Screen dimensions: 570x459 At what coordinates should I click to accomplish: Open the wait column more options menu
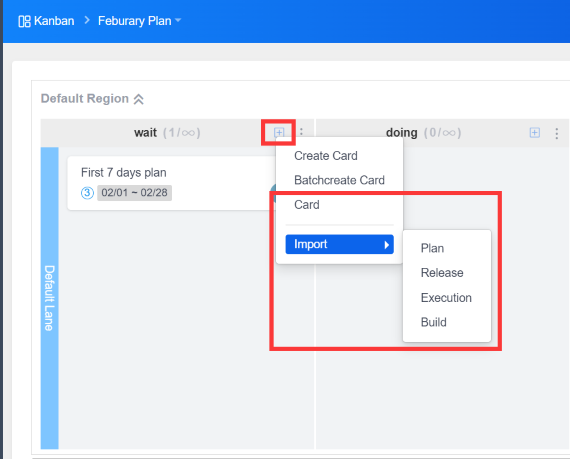pyautogui.click(x=301, y=131)
